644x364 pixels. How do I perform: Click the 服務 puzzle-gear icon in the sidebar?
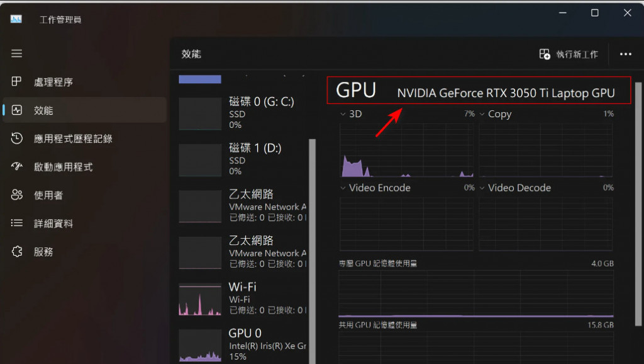(17, 251)
